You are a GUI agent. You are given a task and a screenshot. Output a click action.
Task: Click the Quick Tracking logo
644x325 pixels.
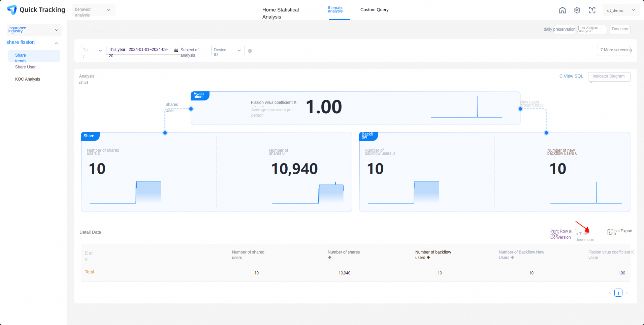pyautogui.click(x=36, y=10)
